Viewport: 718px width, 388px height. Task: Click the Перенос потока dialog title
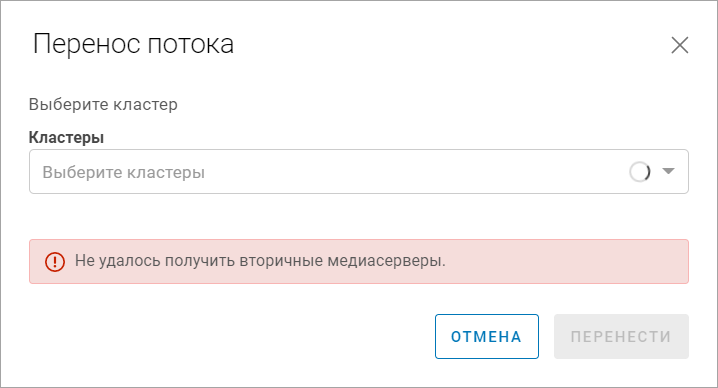[133, 44]
